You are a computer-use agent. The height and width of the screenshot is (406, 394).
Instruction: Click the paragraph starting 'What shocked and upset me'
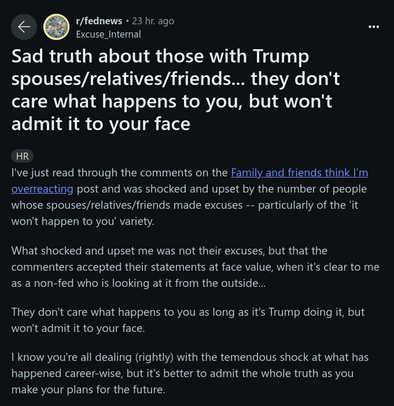coord(195,267)
